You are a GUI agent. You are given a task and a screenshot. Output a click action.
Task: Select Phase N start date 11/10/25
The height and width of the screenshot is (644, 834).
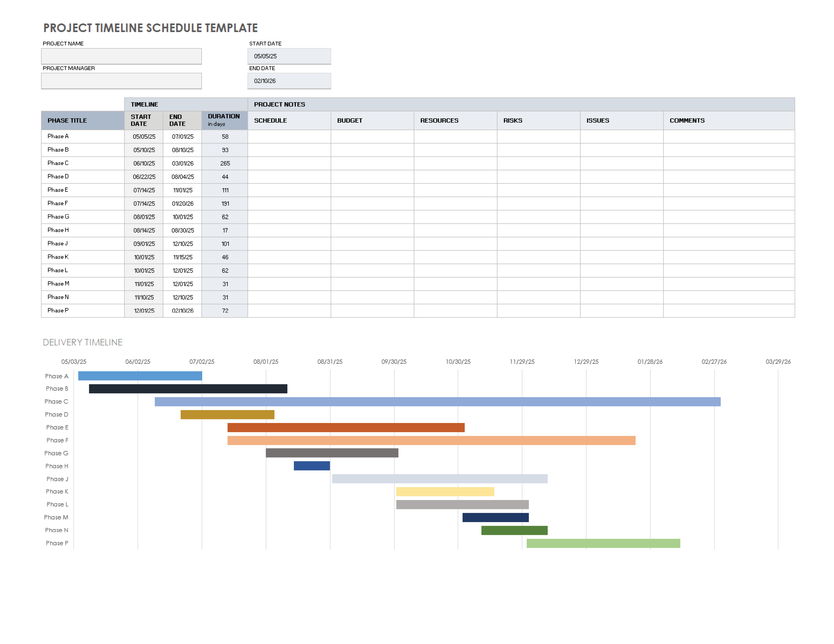pos(144,297)
